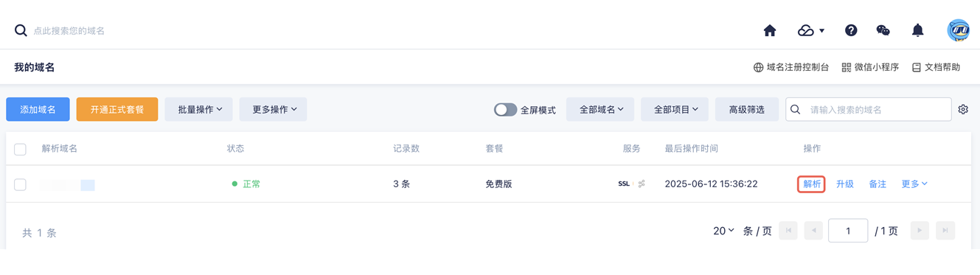
Task: Click the 解析 link for the domain
Action: click(x=811, y=184)
